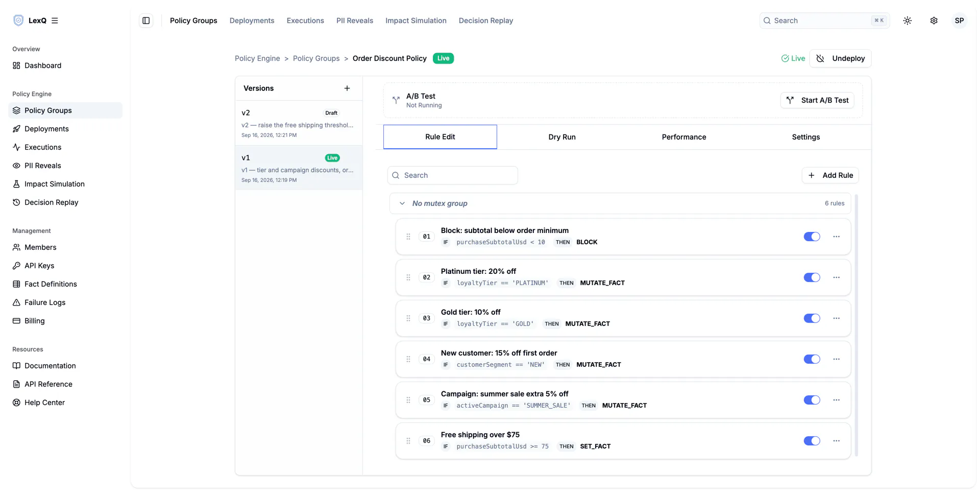Open API Reference resource
The width and height of the screenshot is (980, 492).
(65, 384)
